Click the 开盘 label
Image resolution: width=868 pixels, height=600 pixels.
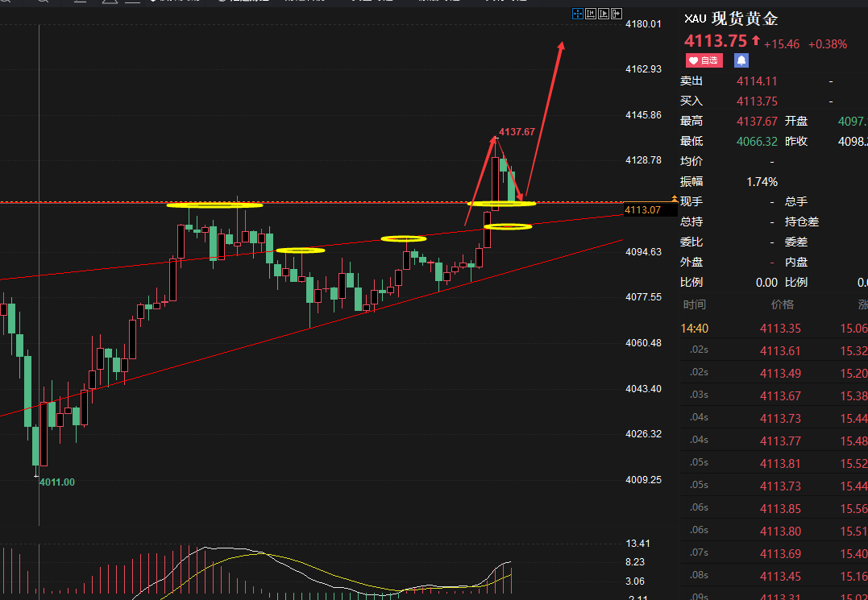(x=796, y=121)
